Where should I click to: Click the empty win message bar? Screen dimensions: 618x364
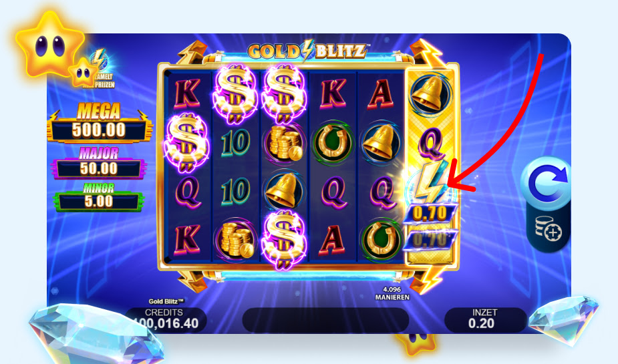click(x=325, y=320)
